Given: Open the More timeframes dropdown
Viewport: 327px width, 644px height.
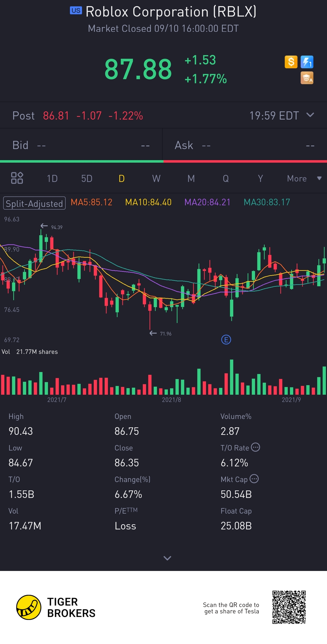Looking at the screenshot, I should [x=304, y=179].
